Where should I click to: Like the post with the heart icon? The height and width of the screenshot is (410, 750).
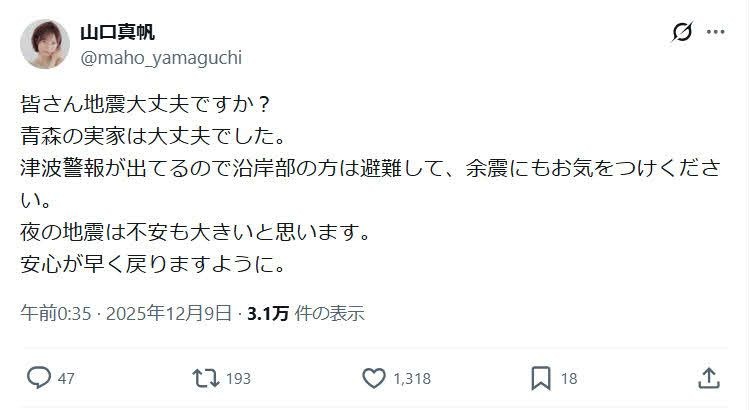tap(373, 378)
